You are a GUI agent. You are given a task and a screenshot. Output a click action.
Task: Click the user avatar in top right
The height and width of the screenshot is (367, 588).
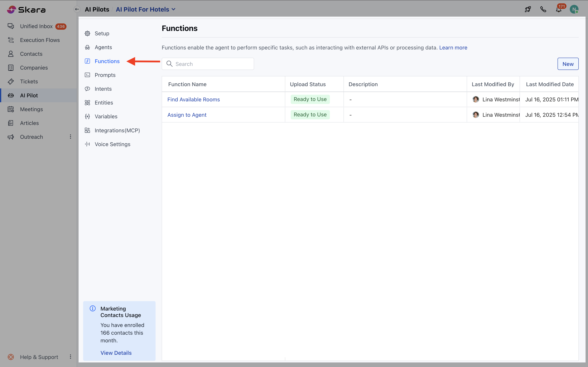[x=574, y=9]
